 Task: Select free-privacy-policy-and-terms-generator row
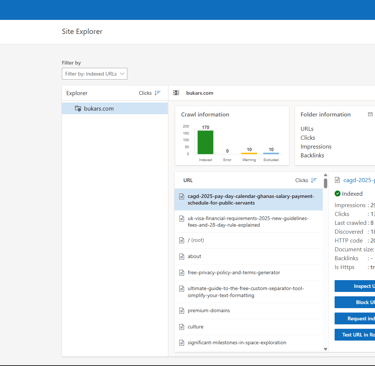pyautogui.click(x=249, y=273)
